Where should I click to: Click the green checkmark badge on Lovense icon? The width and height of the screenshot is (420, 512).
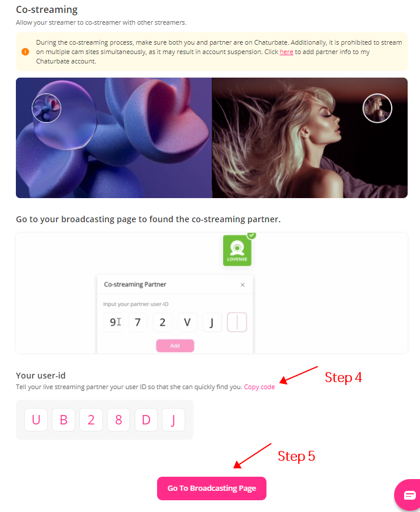252,235
